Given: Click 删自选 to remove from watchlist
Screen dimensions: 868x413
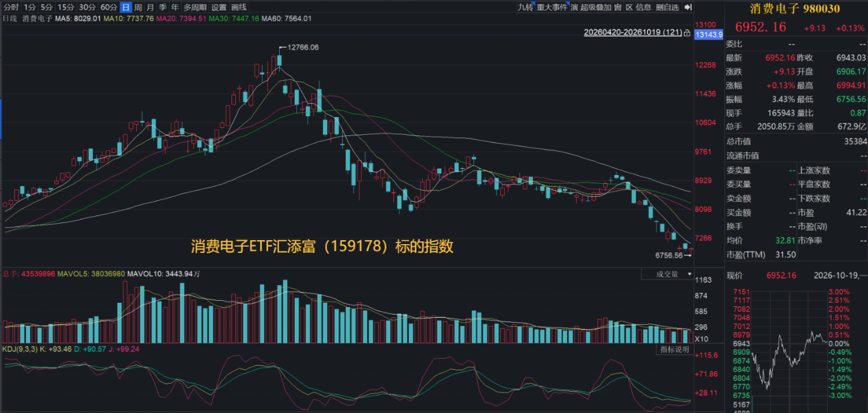Looking at the screenshot, I should tap(667, 7).
